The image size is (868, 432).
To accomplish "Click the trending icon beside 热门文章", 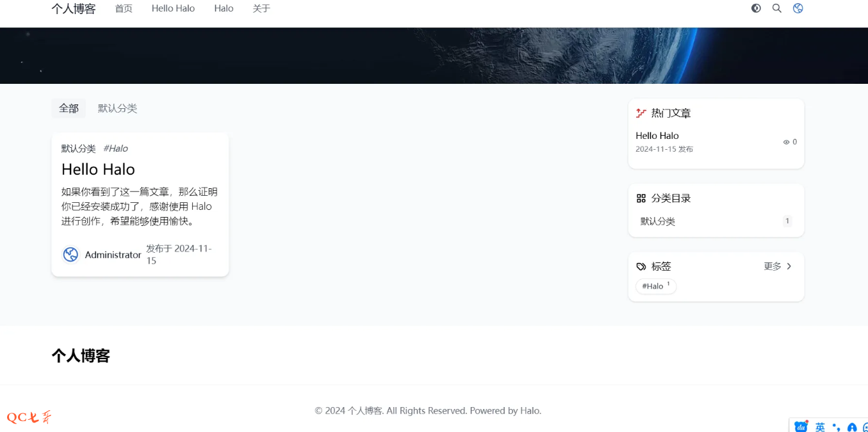I will point(641,113).
